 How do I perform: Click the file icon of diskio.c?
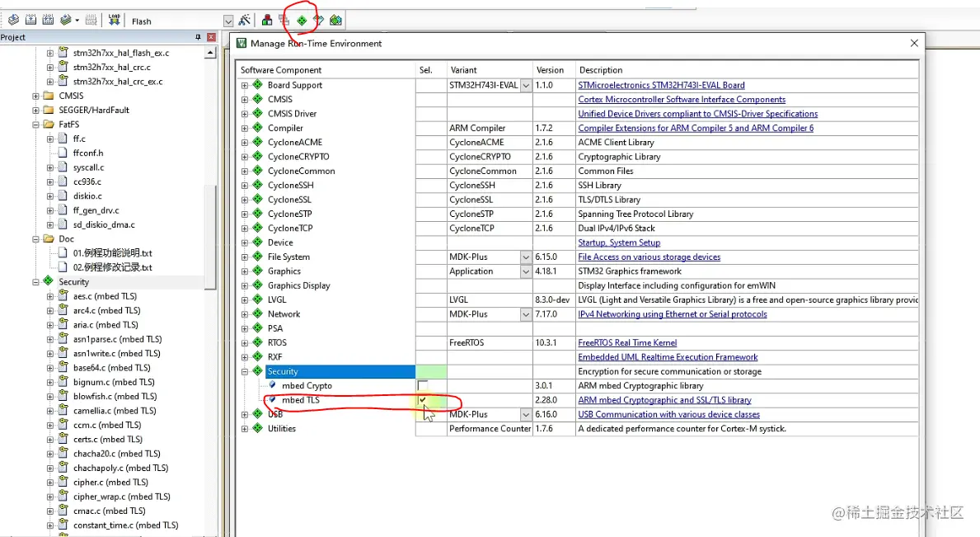pos(63,195)
